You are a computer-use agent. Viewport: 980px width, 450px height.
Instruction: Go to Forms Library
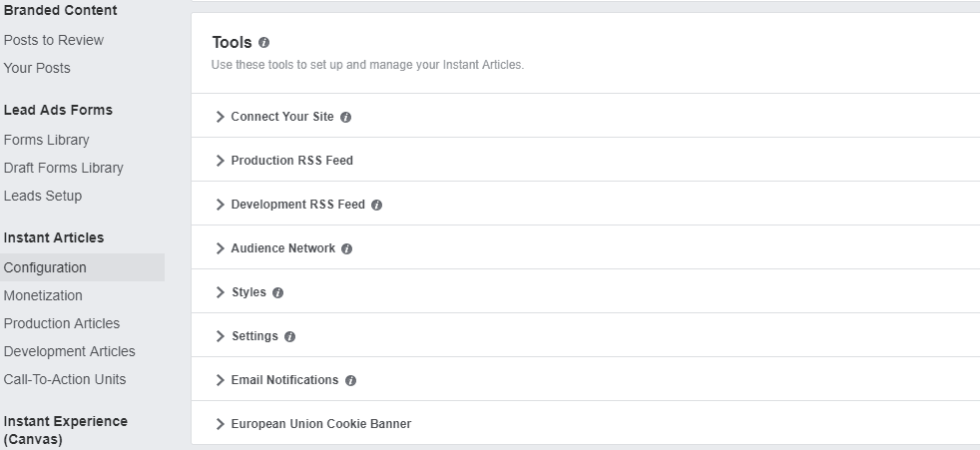pos(46,140)
